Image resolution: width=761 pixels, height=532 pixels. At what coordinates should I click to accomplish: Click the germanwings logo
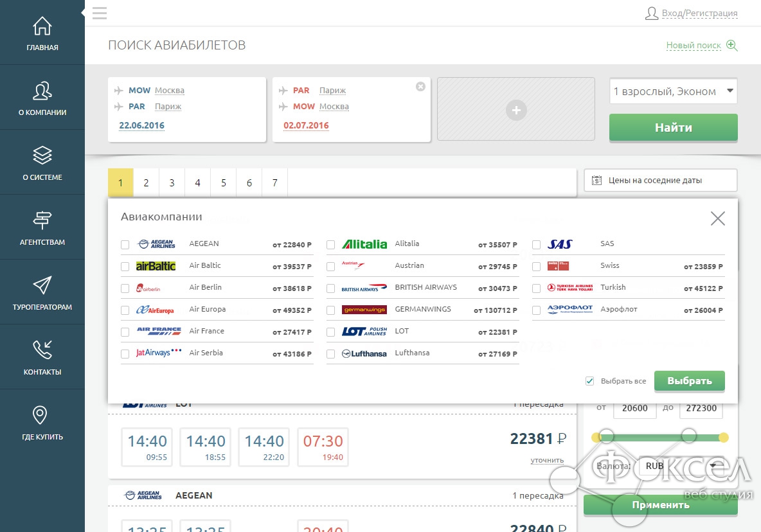point(364,310)
